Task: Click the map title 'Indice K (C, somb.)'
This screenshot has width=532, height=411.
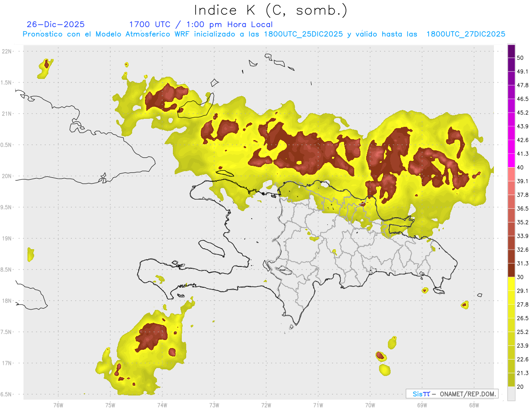Action: [271, 10]
